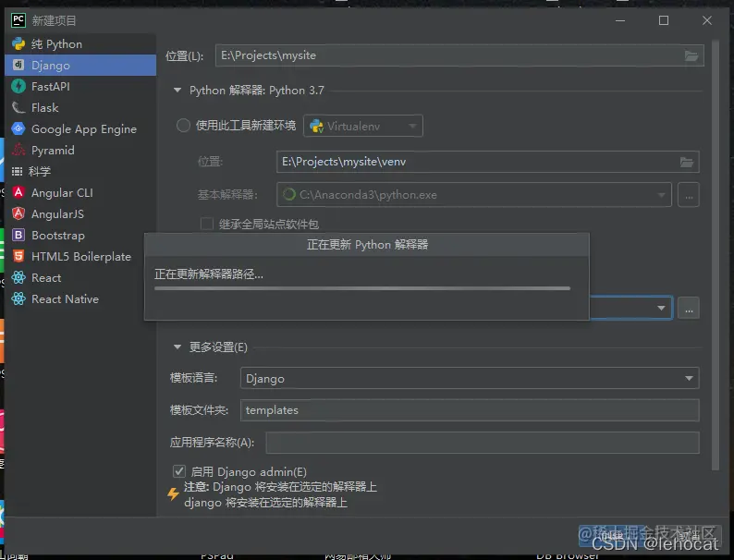Select FastAPI project type label

click(51, 87)
